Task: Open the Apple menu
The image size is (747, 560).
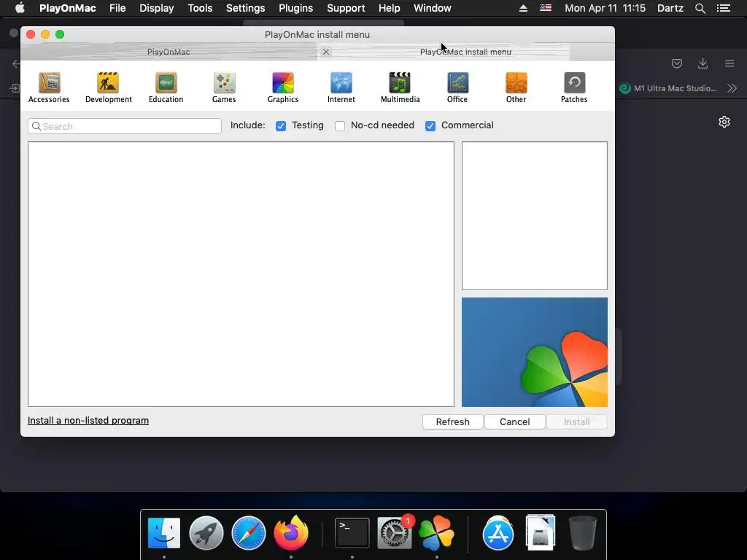Action: point(20,8)
